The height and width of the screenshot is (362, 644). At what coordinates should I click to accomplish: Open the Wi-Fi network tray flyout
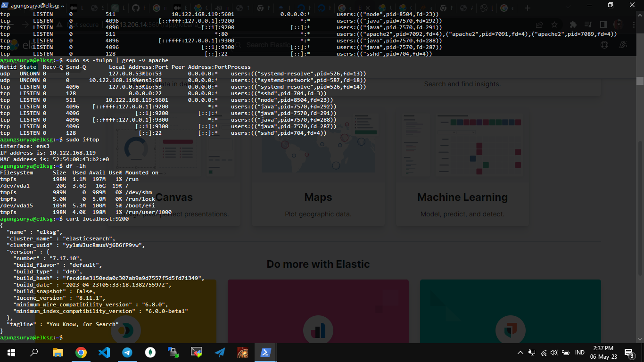tap(543, 353)
